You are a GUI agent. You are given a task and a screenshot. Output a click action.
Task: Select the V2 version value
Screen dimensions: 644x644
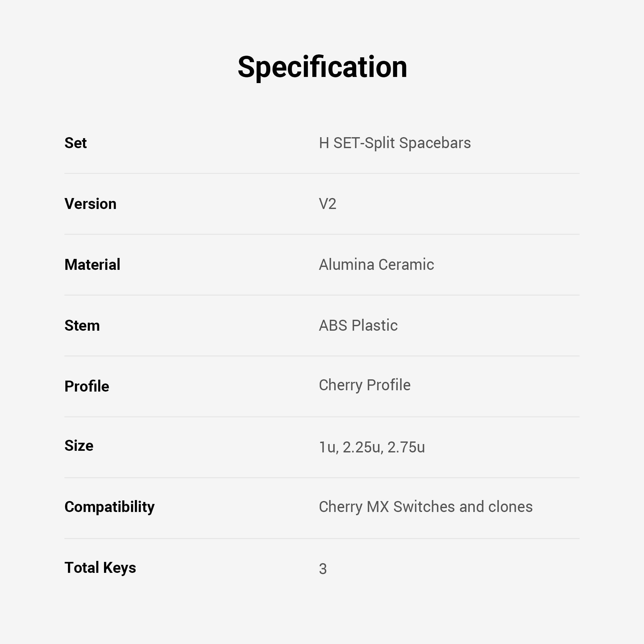click(327, 204)
